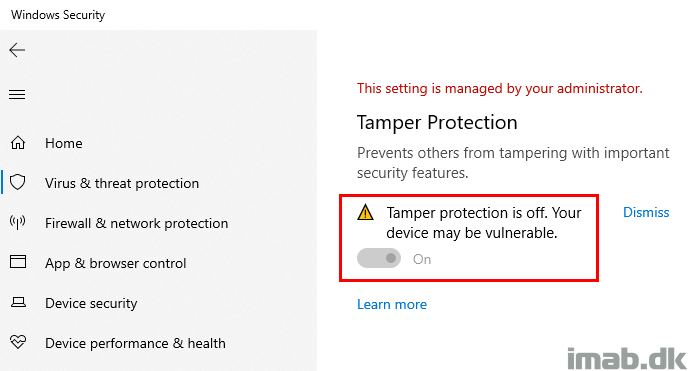The height and width of the screenshot is (371, 690).
Task: Go to Virus & threat protection
Action: (122, 184)
